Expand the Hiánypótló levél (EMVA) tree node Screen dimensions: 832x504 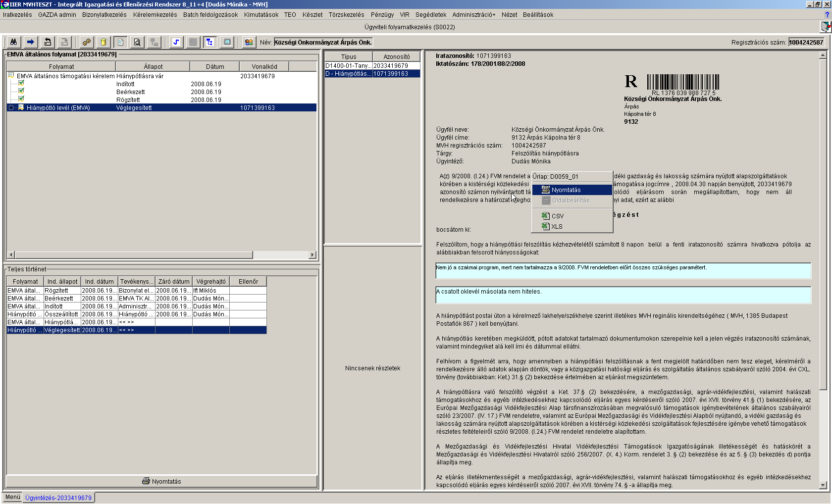tap(11, 107)
